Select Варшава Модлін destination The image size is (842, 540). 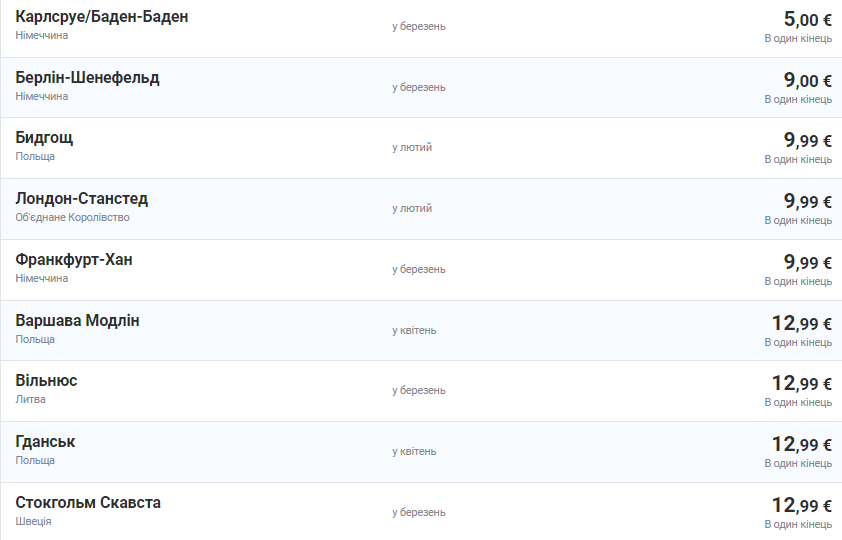[78, 321]
